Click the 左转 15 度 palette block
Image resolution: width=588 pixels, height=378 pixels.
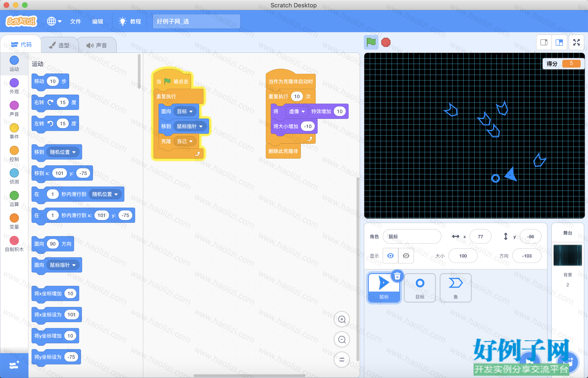coord(55,124)
